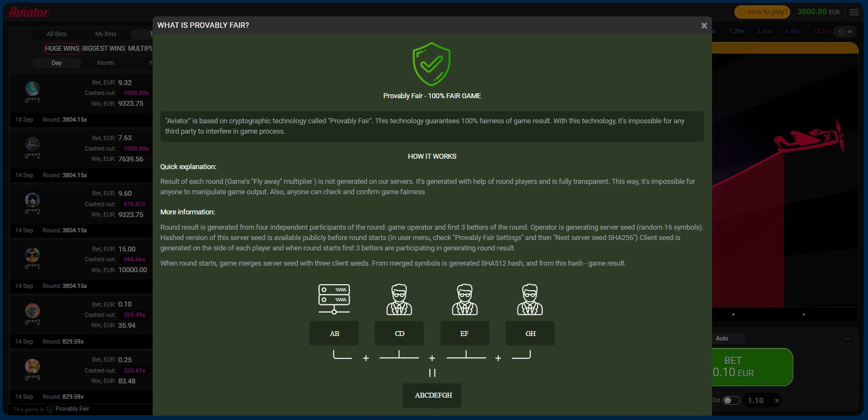Viewport: 868px width, 420px height.
Task: Click the 970.87x cashed out multiplier
Action: click(135, 204)
